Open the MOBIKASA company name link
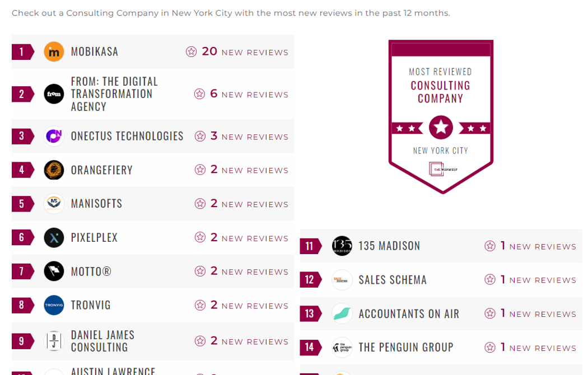This screenshot has width=588, height=375. [95, 52]
